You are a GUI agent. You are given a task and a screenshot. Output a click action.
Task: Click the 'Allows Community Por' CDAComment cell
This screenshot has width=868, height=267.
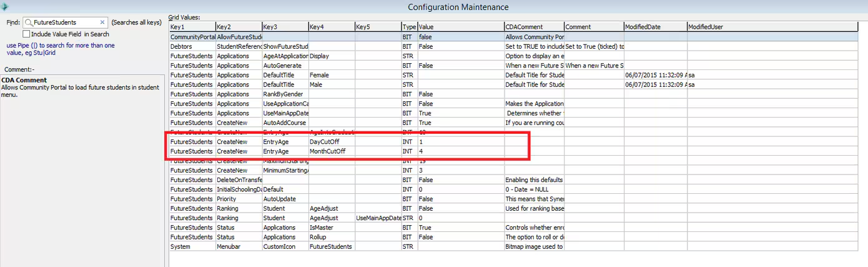pos(534,37)
